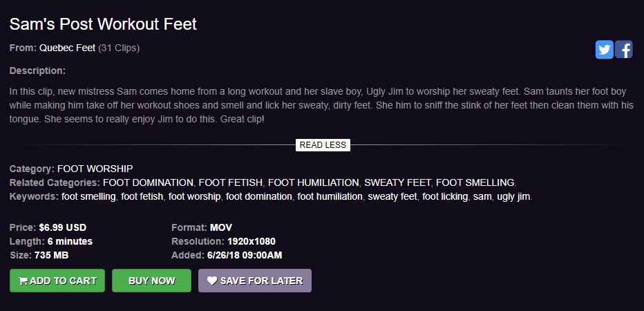The height and width of the screenshot is (311, 644).
Task: Open the Sweaty Feet related category
Action: coord(397,182)
